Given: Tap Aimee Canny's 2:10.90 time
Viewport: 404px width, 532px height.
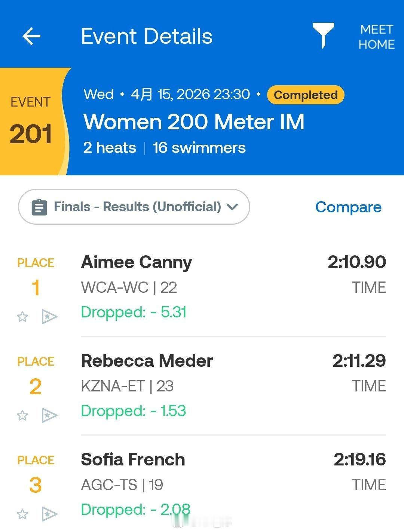Looking at the screenshot, I should (x=357, y=262).
